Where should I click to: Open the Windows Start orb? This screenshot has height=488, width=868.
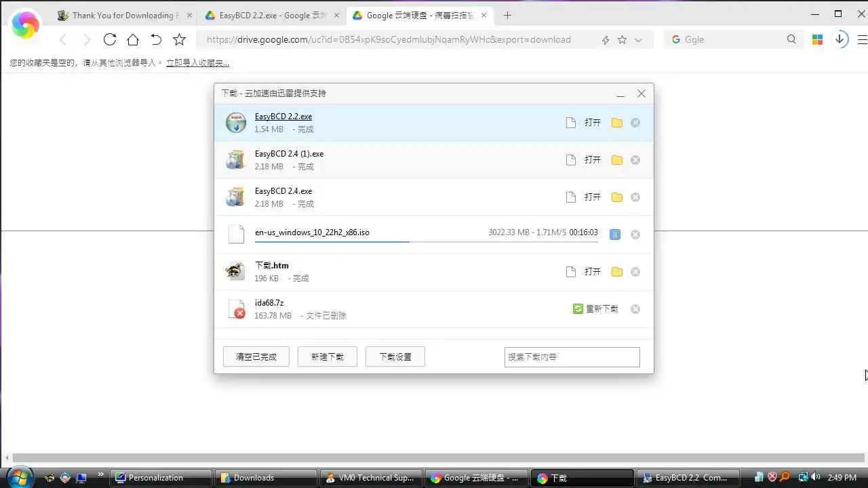point(20,476)
